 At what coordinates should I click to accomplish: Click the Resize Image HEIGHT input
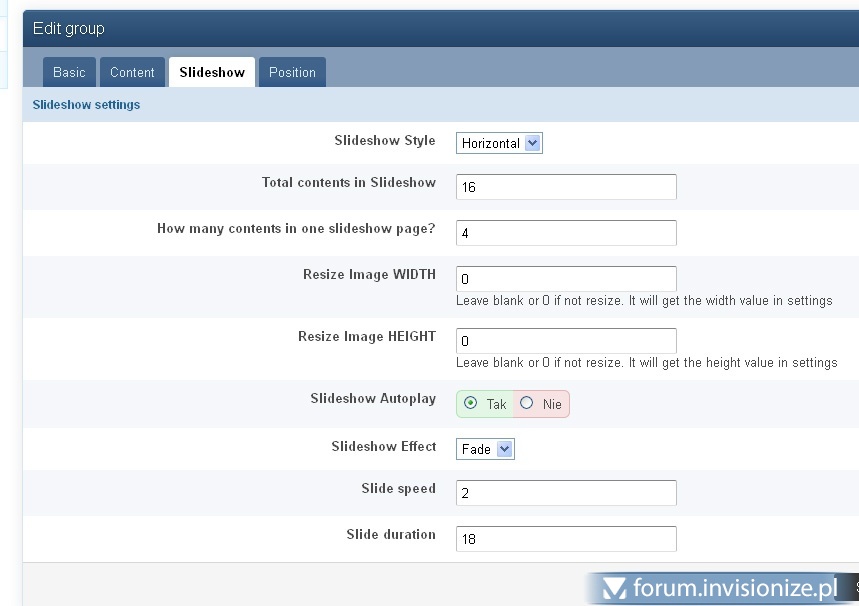coord(566,341)
